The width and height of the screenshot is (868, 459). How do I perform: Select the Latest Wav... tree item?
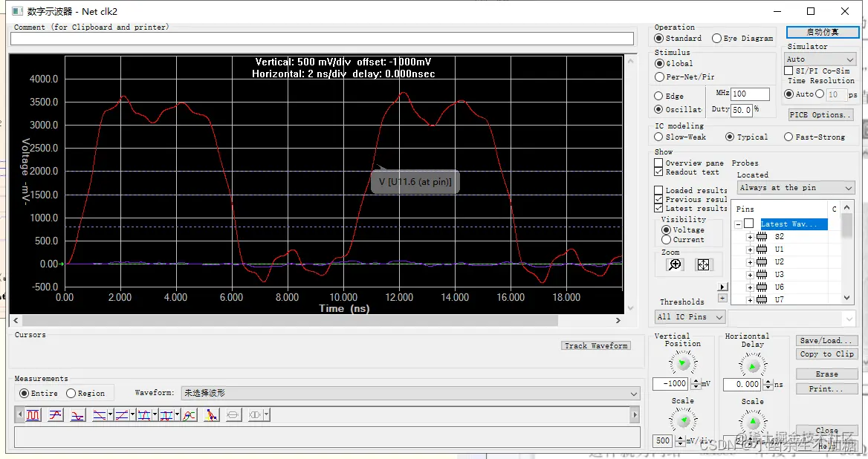pos(794,224)
